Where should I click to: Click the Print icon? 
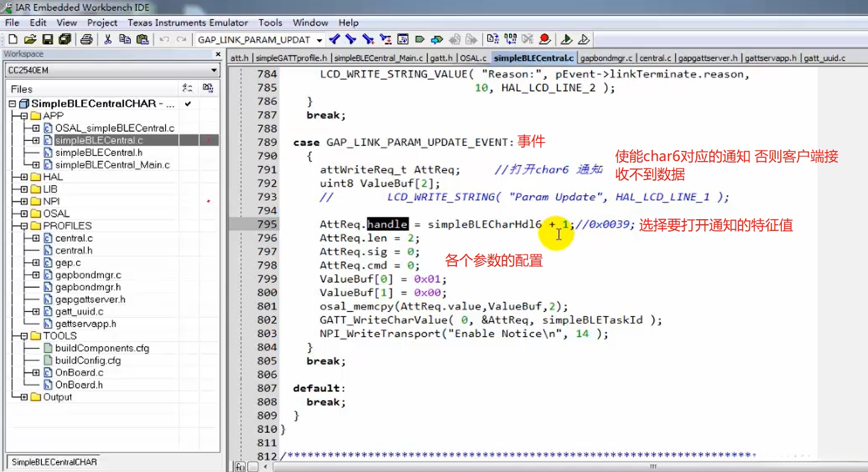86,39
